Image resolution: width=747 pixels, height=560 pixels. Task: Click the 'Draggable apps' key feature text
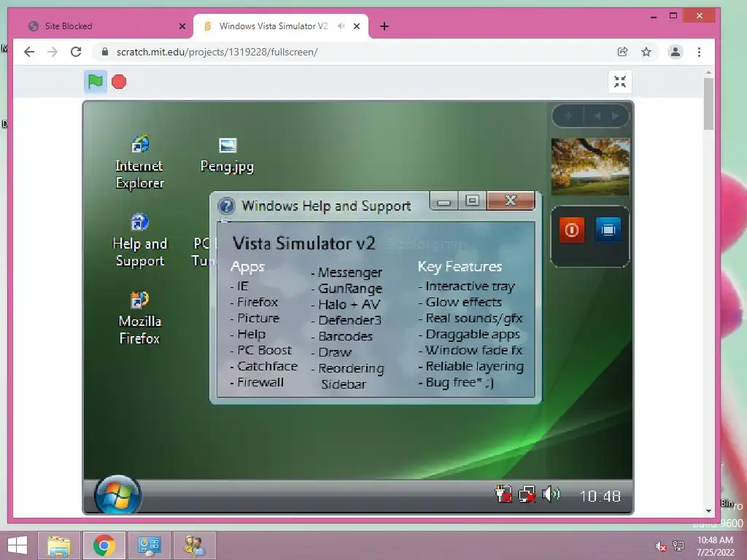[473, 335]
